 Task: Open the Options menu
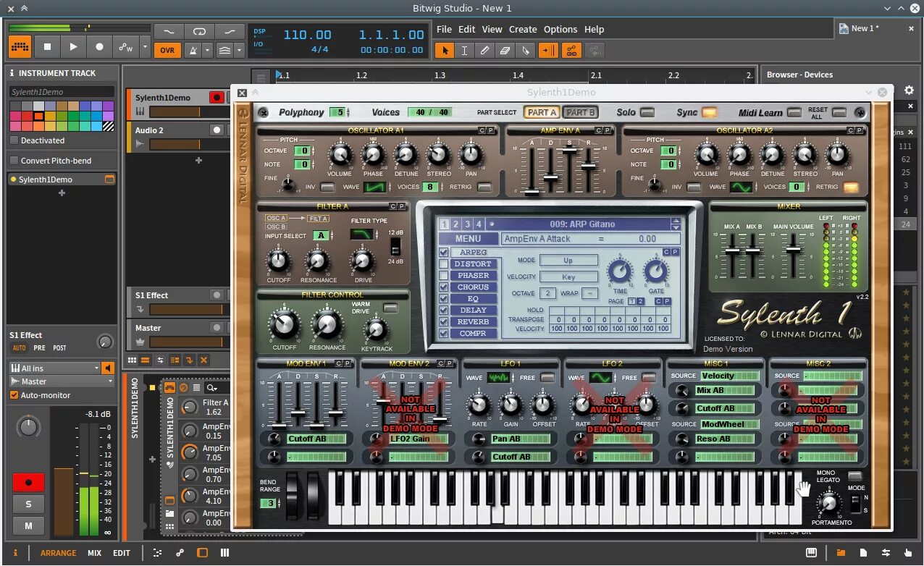tap(560, 29)
